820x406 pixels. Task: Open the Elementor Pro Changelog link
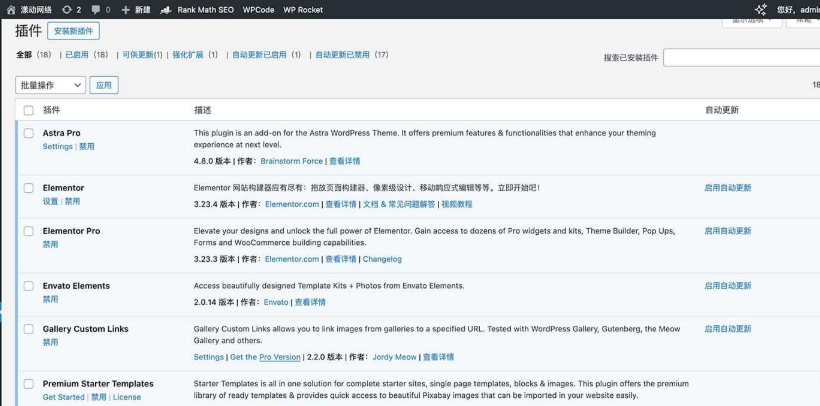[x=382, y=259]
